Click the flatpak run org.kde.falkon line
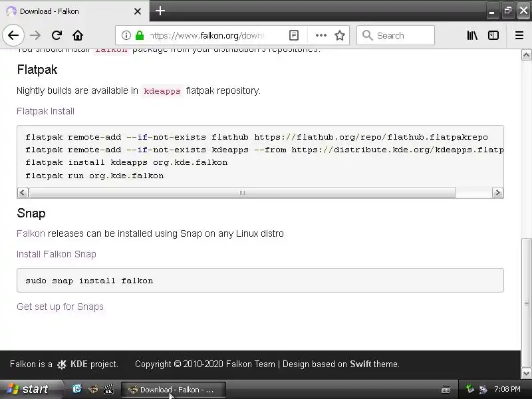This screenshot has height=399, width=532. [94, 176]
